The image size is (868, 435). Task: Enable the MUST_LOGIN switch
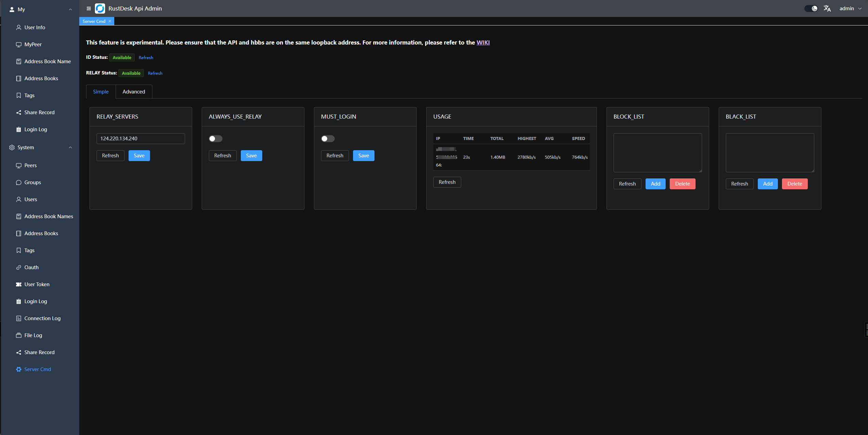(328, 139)
